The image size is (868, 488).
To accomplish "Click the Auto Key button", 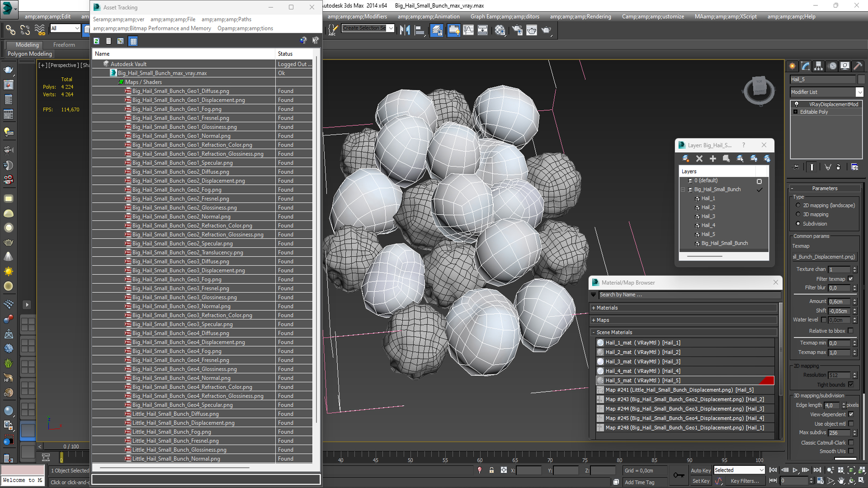I will tap(701, 470).
